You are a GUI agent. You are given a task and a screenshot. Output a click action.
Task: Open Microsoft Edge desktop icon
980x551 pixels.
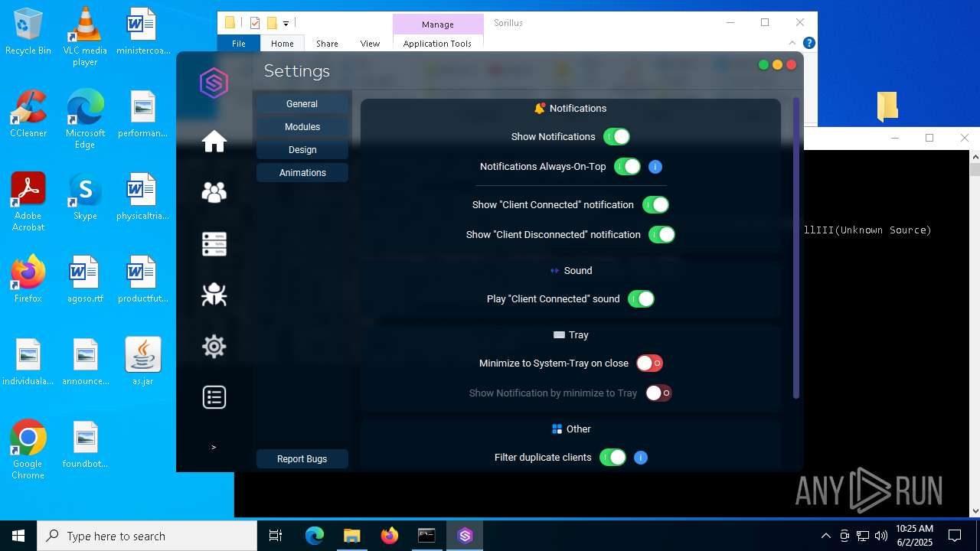[x=85, y=119]
